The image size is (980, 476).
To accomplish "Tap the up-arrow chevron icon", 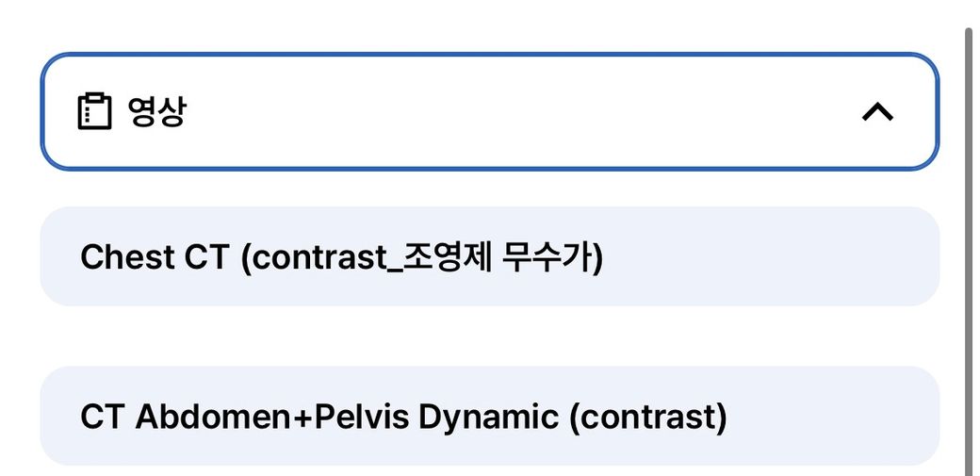I will (x=877, y=112).
